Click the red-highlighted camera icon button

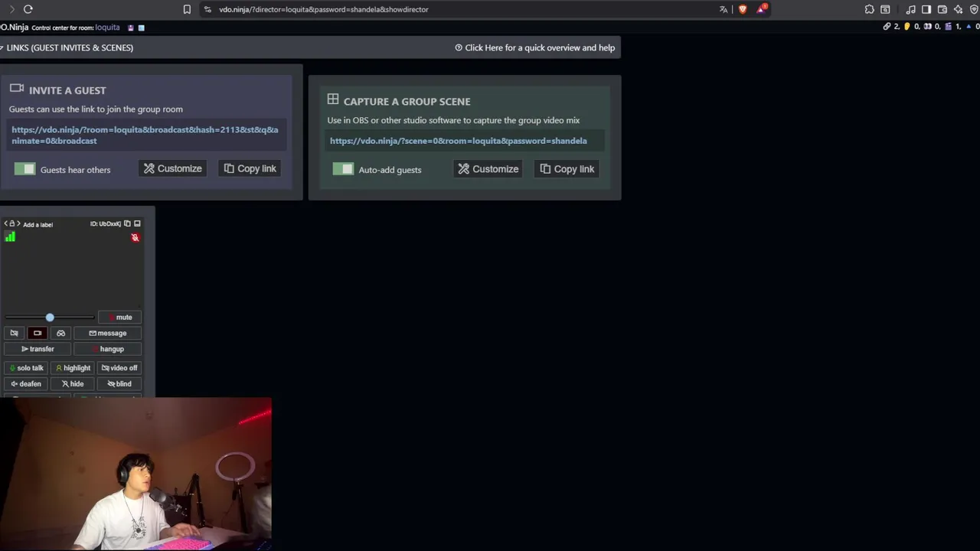pyautogui.click(x=38, y=333)
